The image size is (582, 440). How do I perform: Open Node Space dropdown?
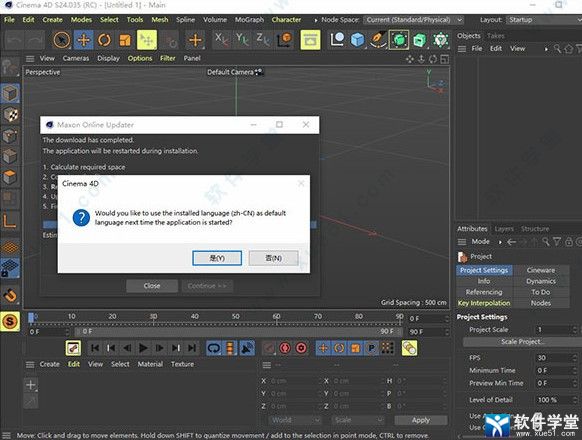[413, 20]
